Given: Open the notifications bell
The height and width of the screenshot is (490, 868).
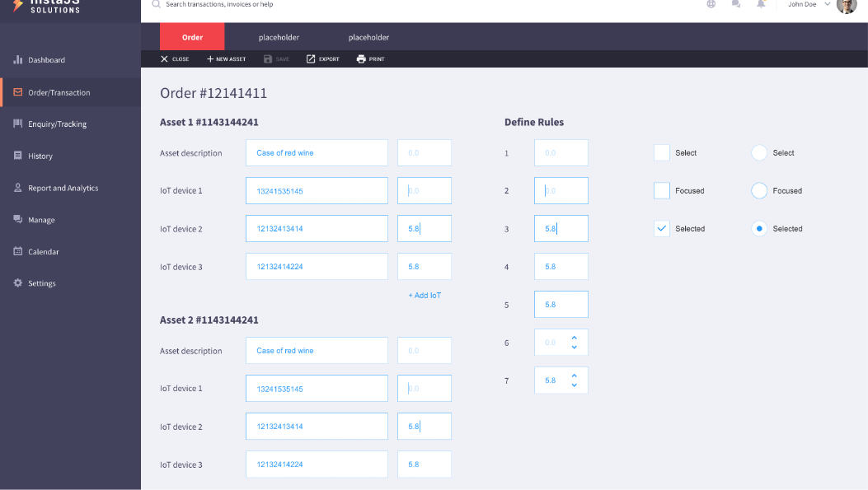Looking at the screenshot, I should (761, 4).
